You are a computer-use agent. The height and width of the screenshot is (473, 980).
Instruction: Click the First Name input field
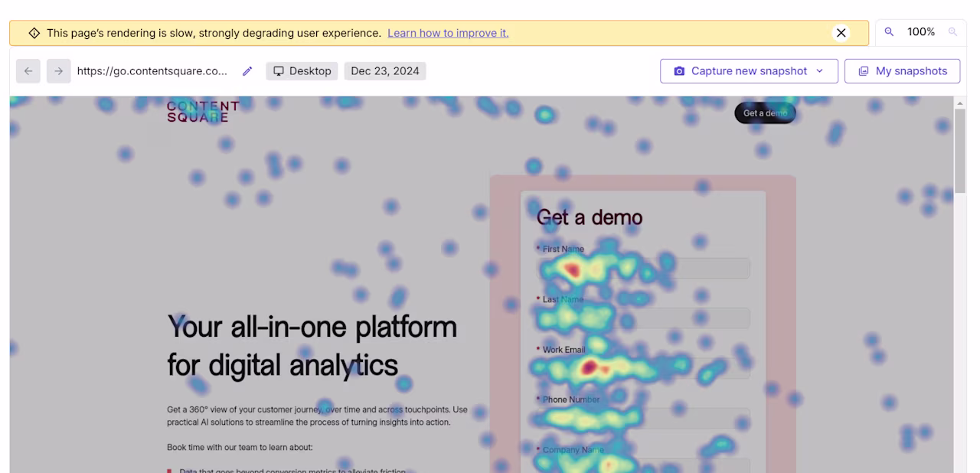click(x=643, y=268)
